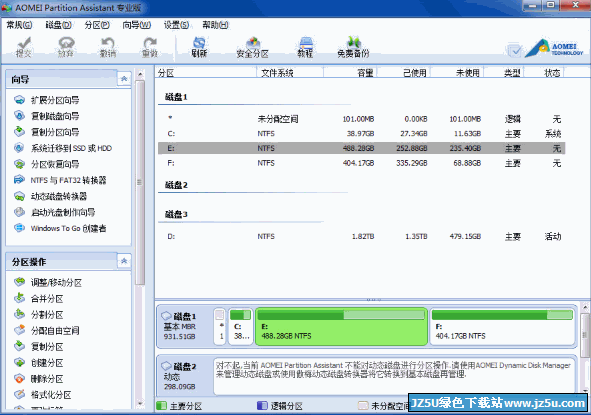Click the 免费备份 toolbar icon
591x415 pixels.
point(353,47)
